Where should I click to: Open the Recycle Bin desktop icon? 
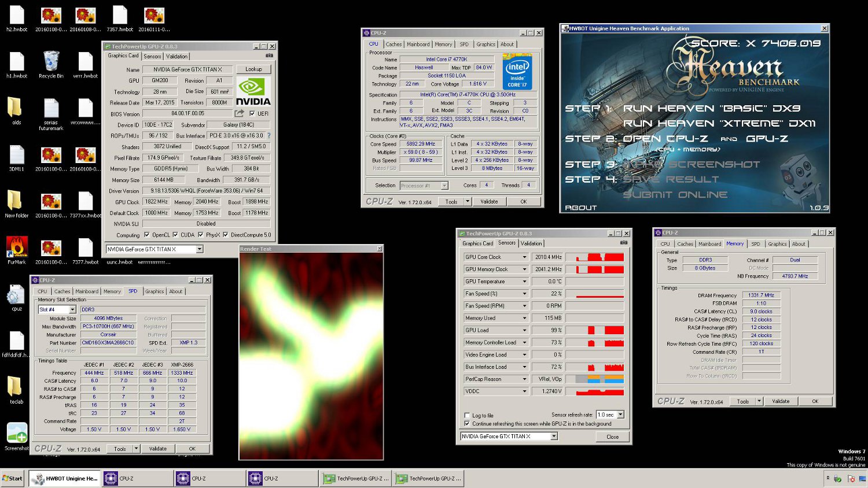click(x=51, y=65)
